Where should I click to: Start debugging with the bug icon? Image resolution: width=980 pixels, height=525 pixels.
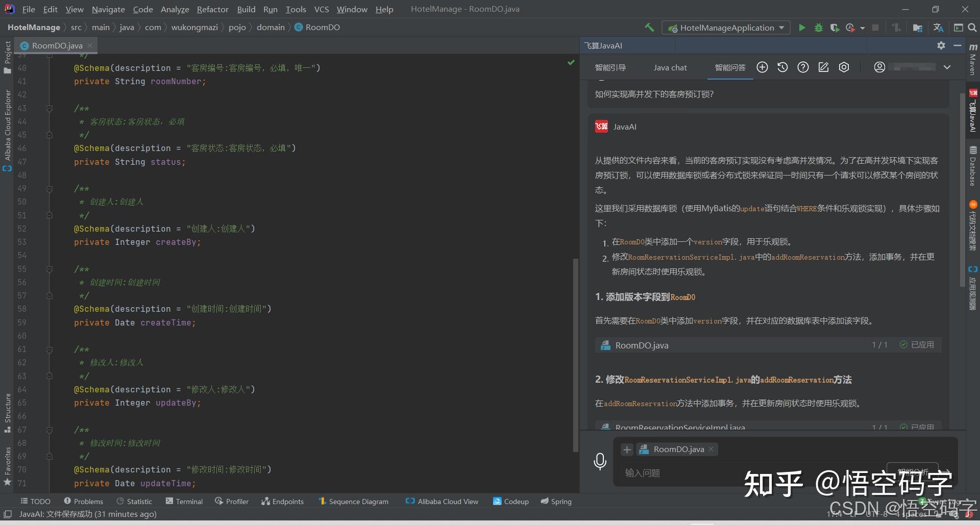(x=819, y=28)
